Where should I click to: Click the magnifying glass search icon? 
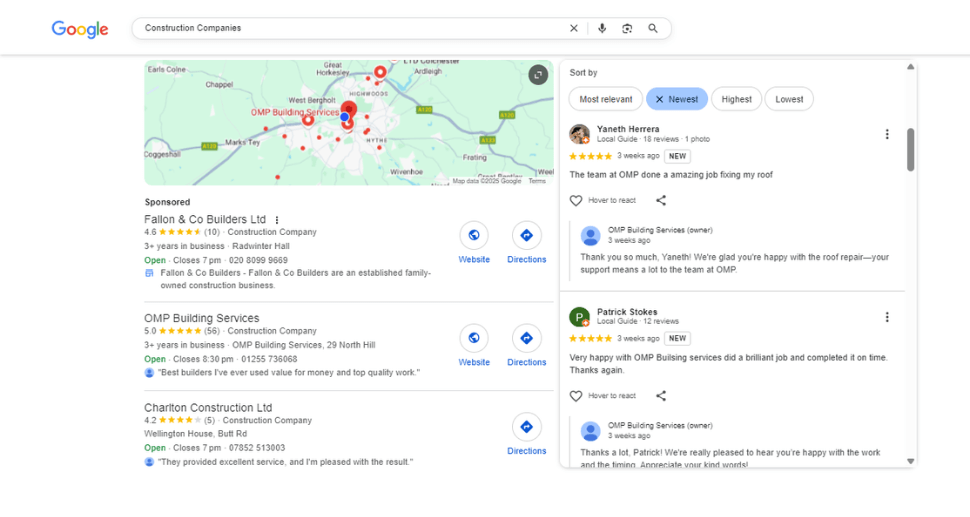point(653,28)
